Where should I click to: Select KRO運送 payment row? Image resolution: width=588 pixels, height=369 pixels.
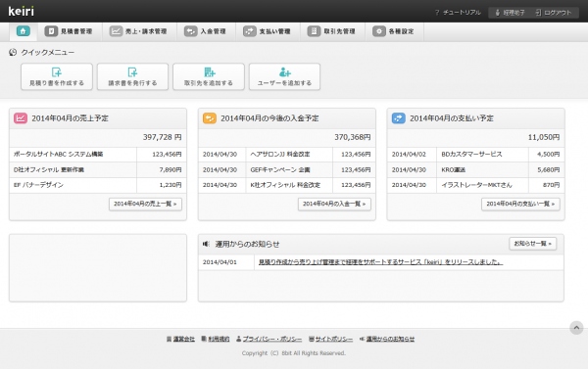pos(476,169)
